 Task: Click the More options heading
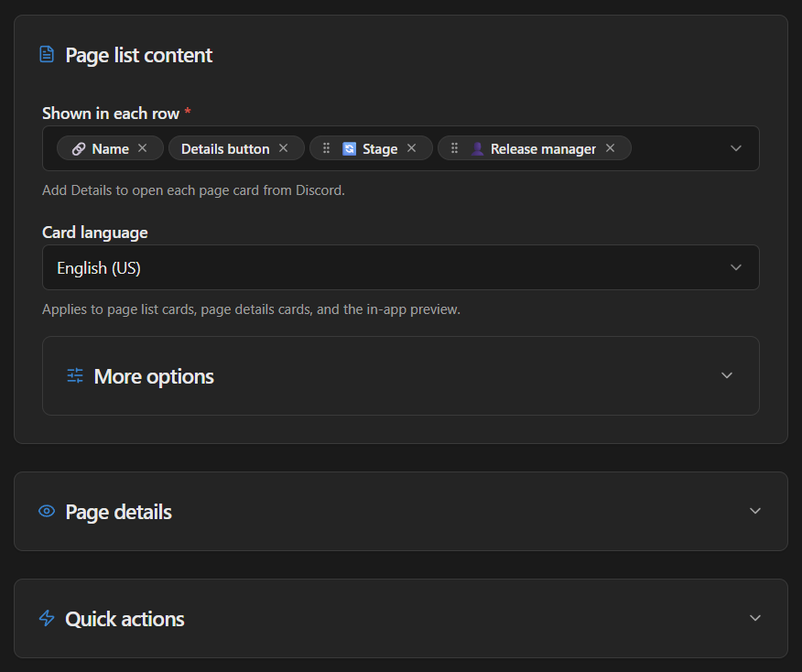(x=154, y=376)
